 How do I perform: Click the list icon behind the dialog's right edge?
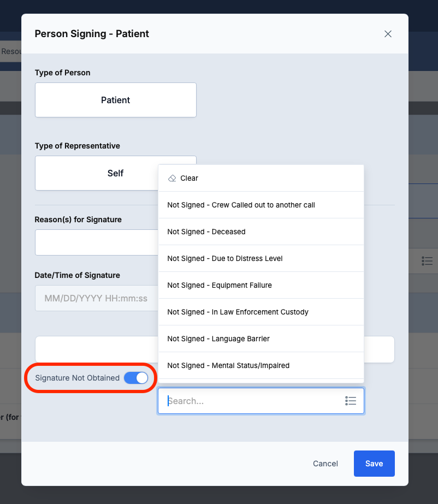pos(427,261)
